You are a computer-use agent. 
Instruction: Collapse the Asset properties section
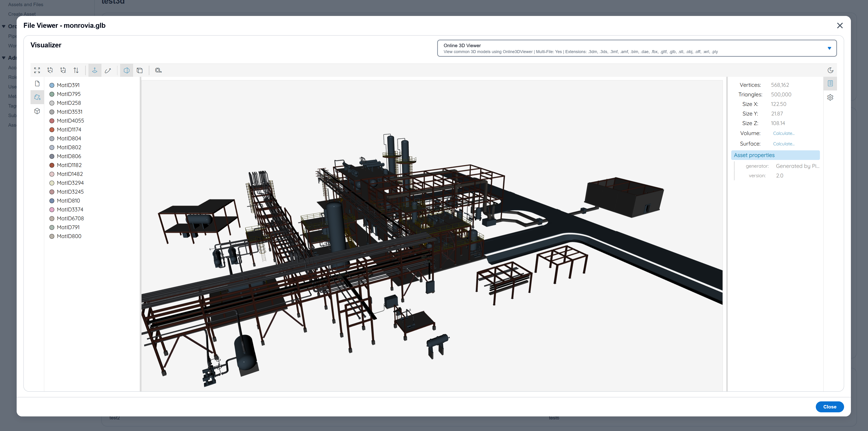[775, 155]
